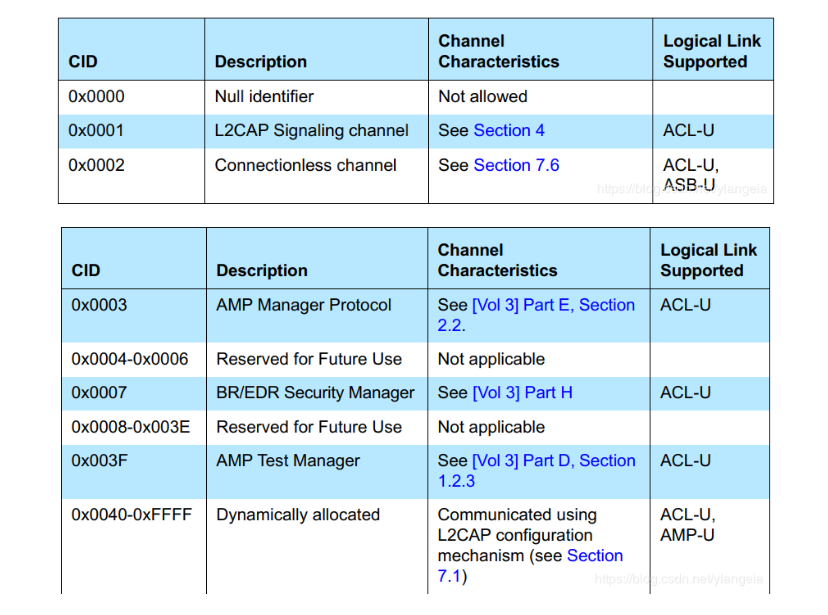Click the second table's Logical Link Supported header
Viewport: 828px width, 615px height.
[x=709, y=260]
